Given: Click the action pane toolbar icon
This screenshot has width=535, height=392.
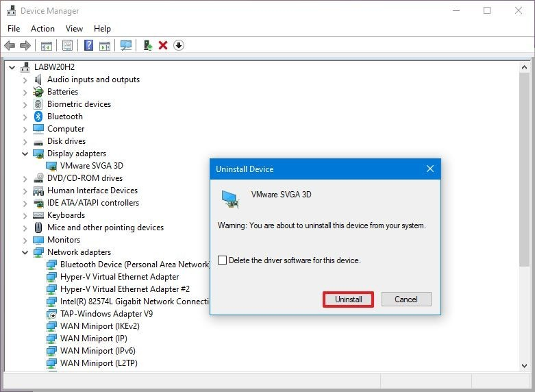Looking at the screenshot, I should coord(105,45).
